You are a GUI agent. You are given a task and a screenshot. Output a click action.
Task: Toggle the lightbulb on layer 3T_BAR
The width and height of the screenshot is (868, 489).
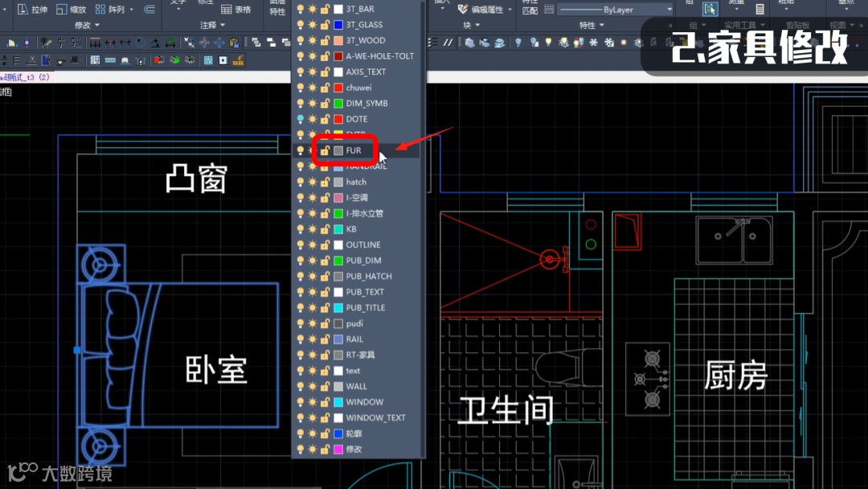pyautogui.click(x=300, y=9)
